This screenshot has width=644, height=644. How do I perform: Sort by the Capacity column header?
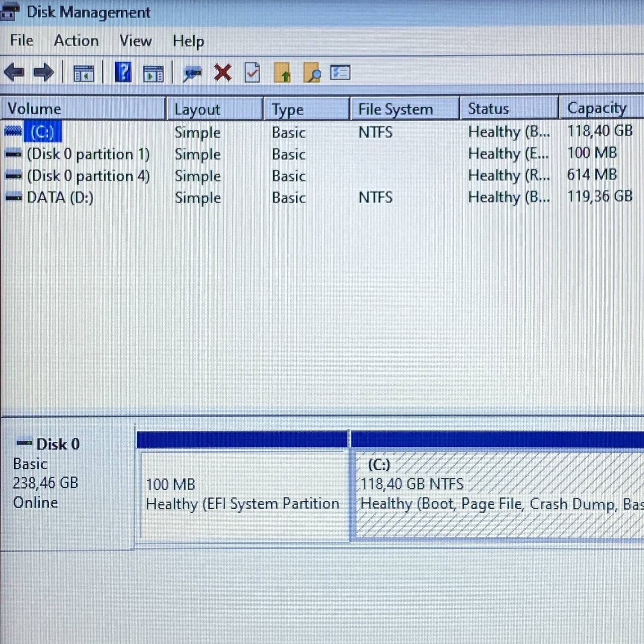tap(601, 108)
